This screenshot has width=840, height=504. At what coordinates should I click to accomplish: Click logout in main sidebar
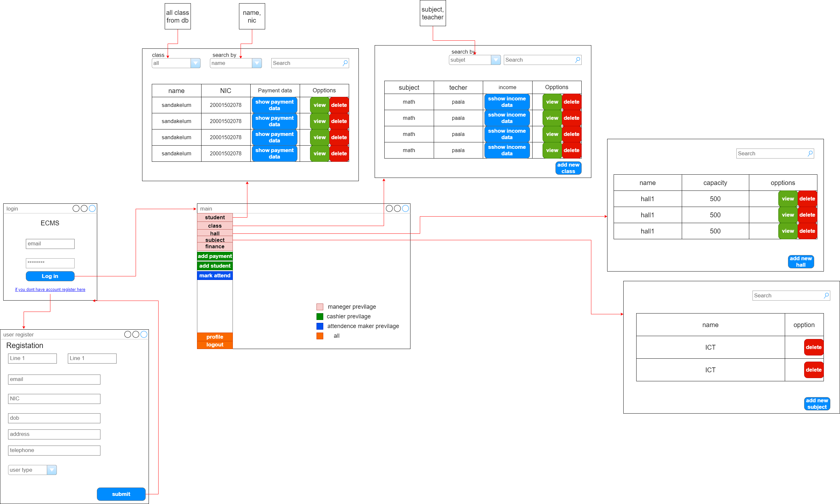point(215,345)
